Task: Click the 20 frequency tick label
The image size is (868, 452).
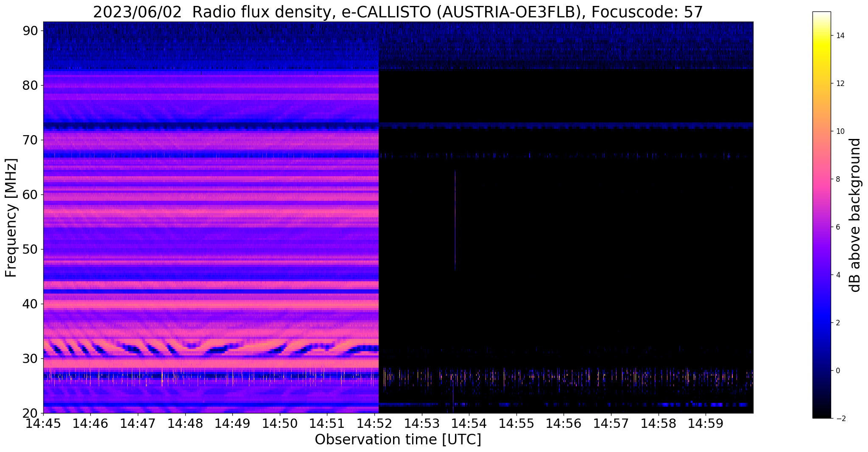Action: 31,413
